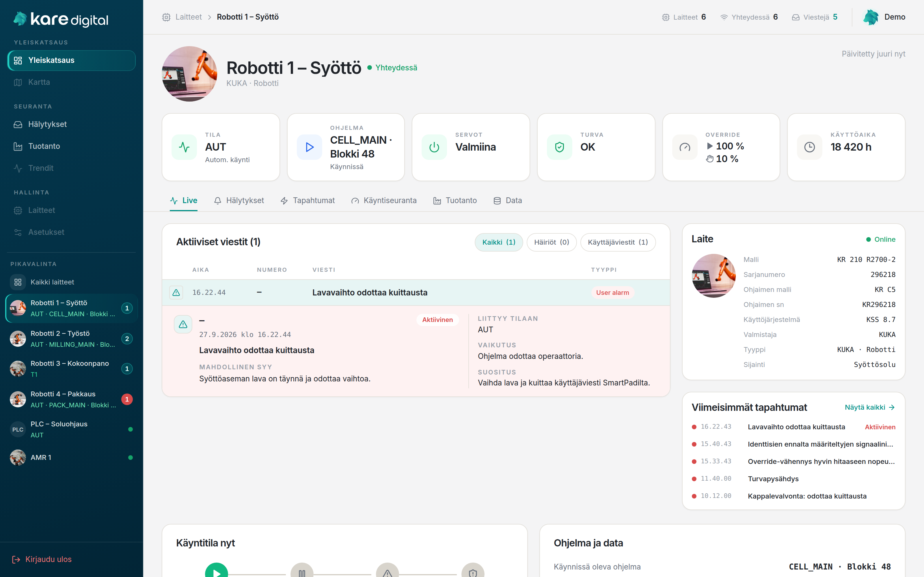Filter messages by Häiriöt (0)
924x577 pixels.
point(551,242)
